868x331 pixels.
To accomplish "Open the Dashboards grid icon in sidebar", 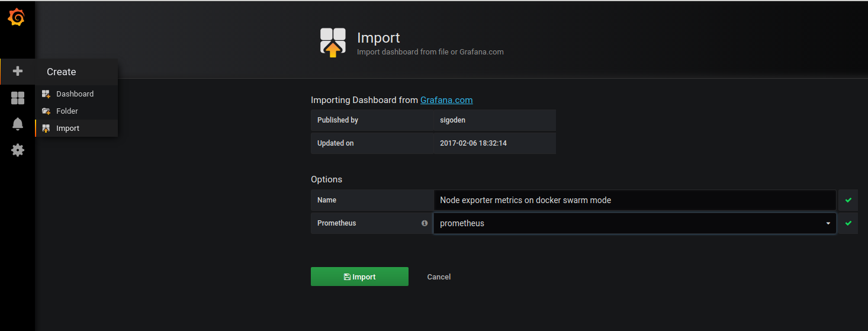I will (x=18, y=98).
